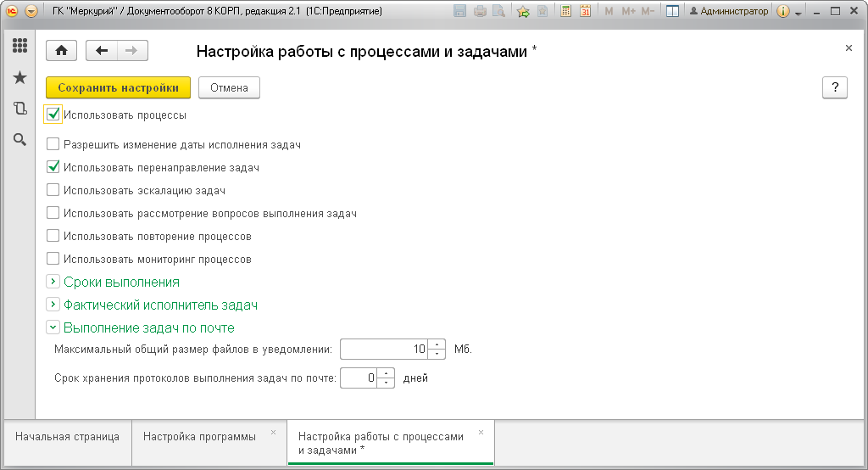Enable Разрешить изменение даты исполнения задач
This screenshot has height=470, width=868.
(x=53, y=145)
